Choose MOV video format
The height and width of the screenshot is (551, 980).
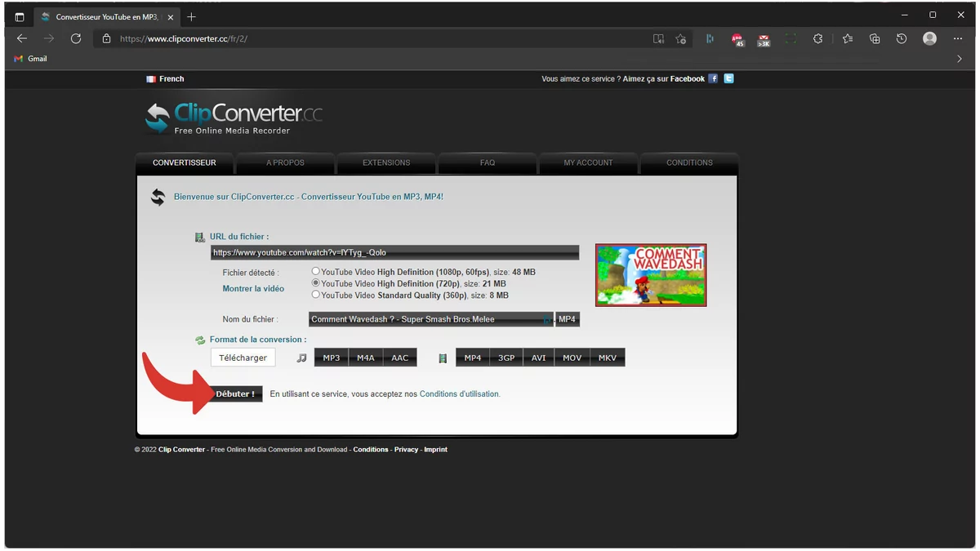pos(572,358)
